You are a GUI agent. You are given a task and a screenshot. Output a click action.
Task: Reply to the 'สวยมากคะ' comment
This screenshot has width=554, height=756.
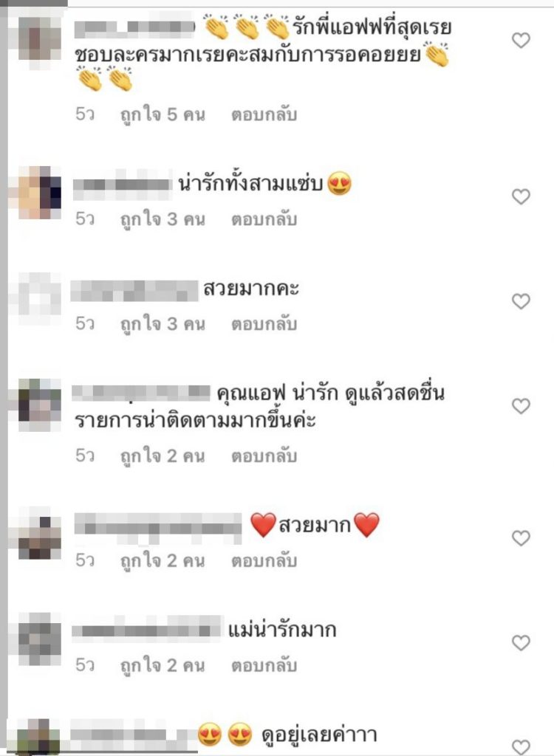point(264,324)
